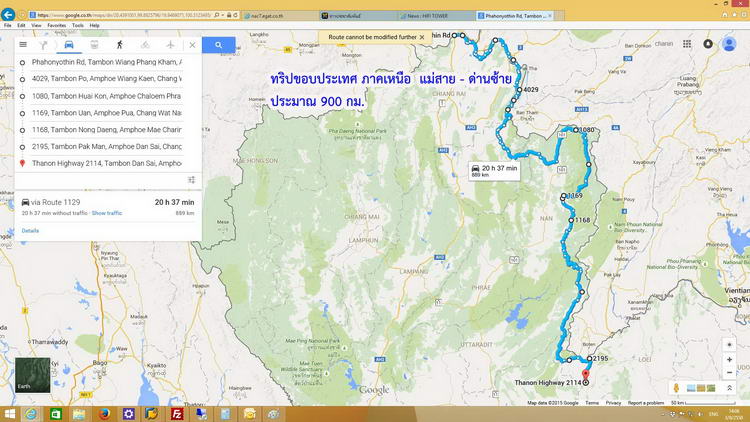Click the 1168 waypoint marker on map
Image resolution: width=750 pixels, height=422 pixels.
(571, 220)
